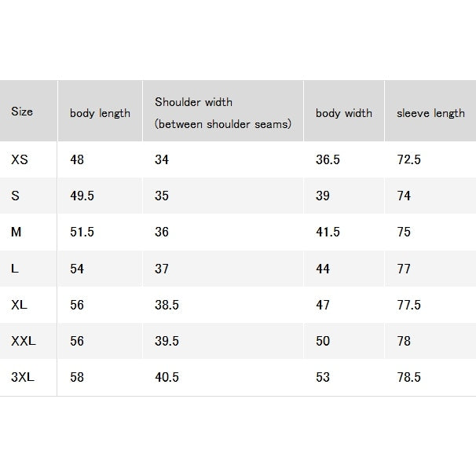Select body length value 51.5
476x476 pixels.
pos(82,232)
